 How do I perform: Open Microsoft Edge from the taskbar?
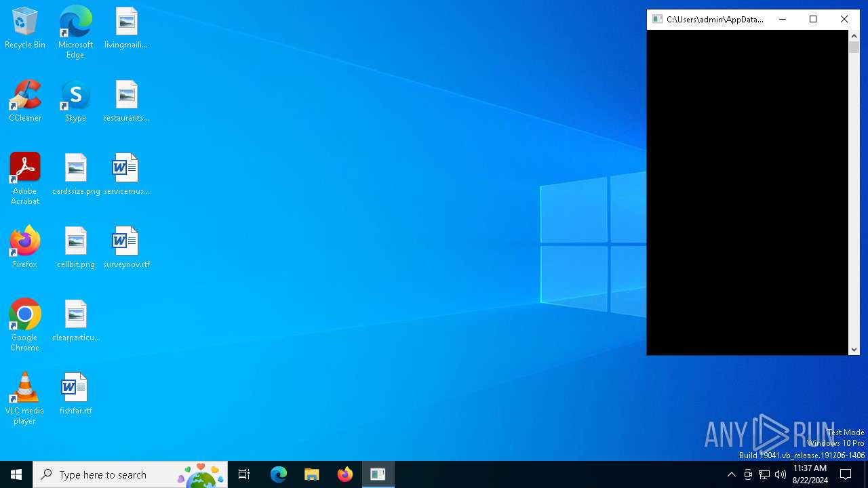pos(279,474)
